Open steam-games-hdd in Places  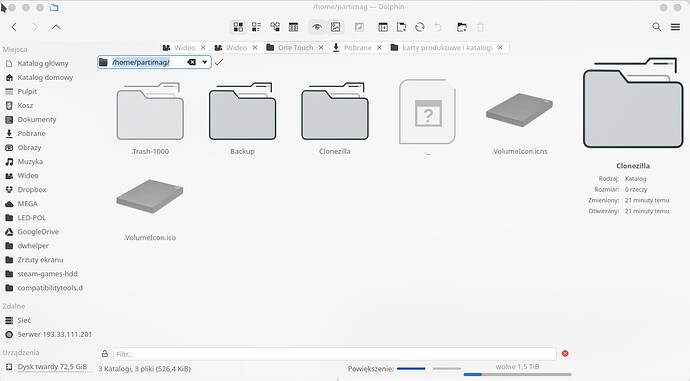coord(48,274)
